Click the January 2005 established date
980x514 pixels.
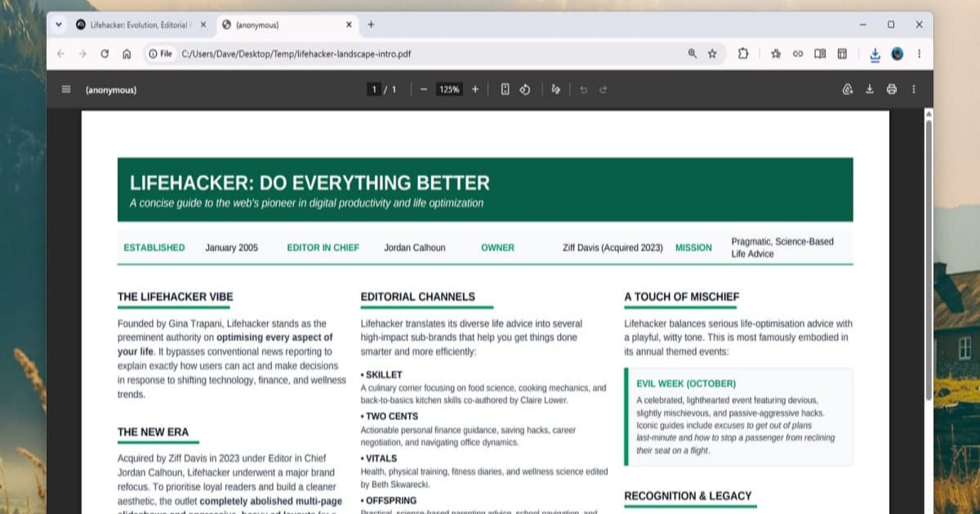tap(231, 248)
